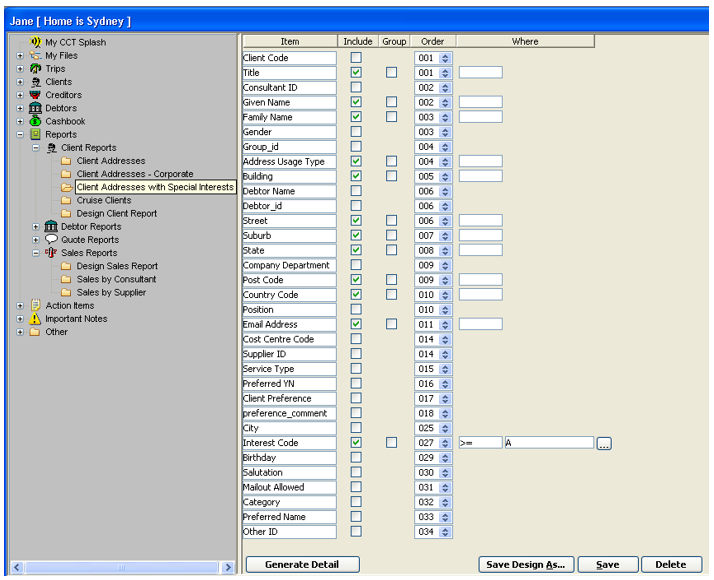Click the Trips palm tree icon
714x580 pixels.
coord(36,68)
